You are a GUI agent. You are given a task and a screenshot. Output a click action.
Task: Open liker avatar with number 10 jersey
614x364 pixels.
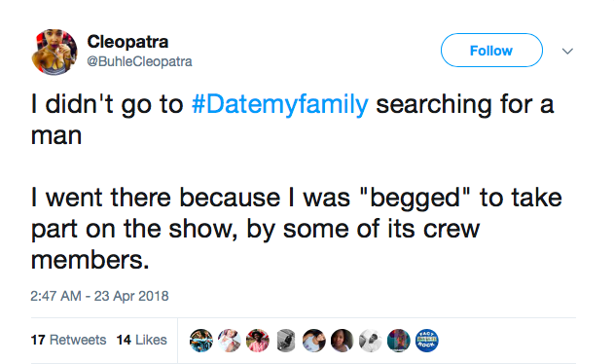coord(201,340)
